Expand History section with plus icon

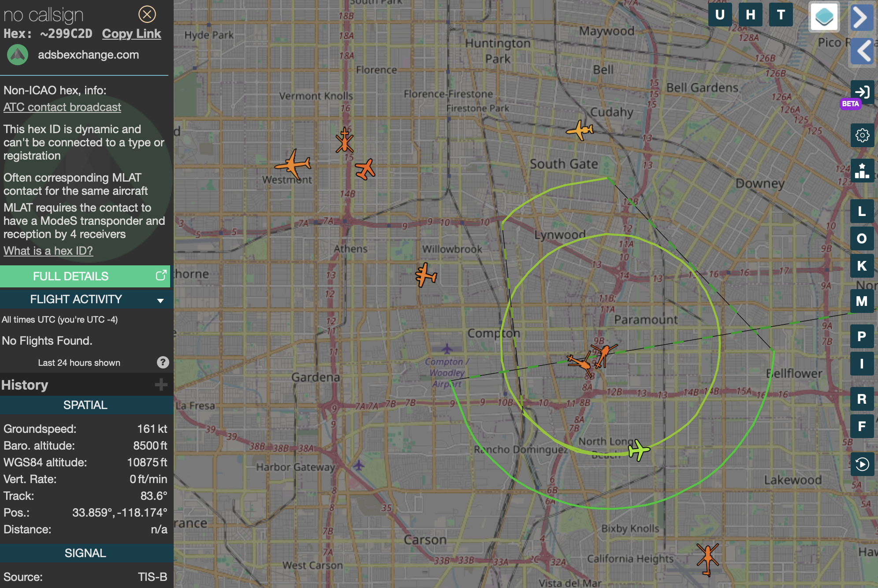[161, 385]
